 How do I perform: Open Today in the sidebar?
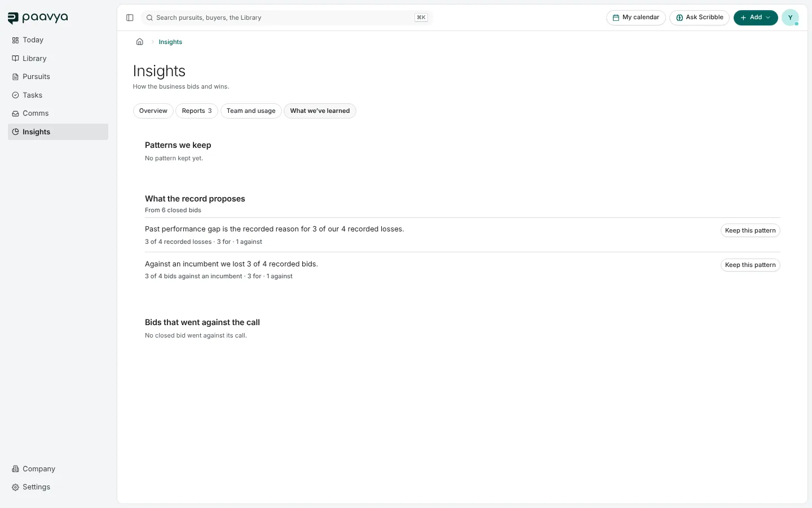point(58,40)
